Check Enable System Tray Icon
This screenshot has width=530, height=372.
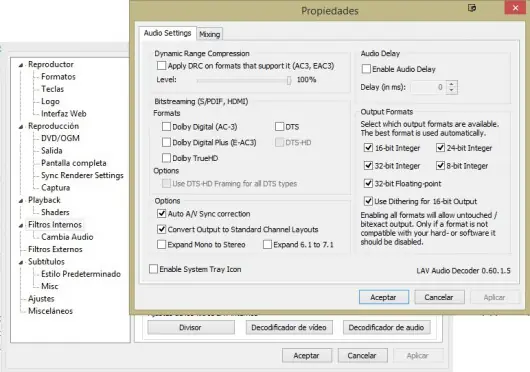[153, 269]
